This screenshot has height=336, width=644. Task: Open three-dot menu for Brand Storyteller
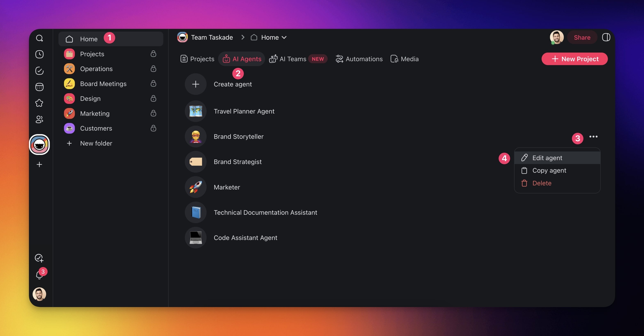[x=593, y=137]
